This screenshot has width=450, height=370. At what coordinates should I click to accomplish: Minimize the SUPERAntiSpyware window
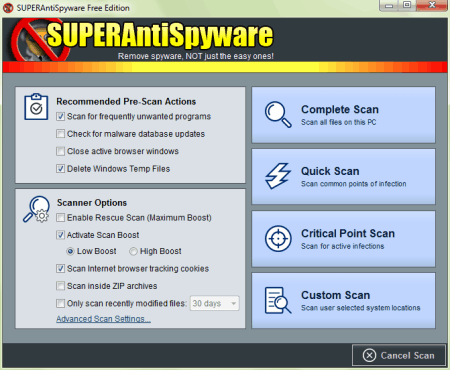(x=389, y=5)
